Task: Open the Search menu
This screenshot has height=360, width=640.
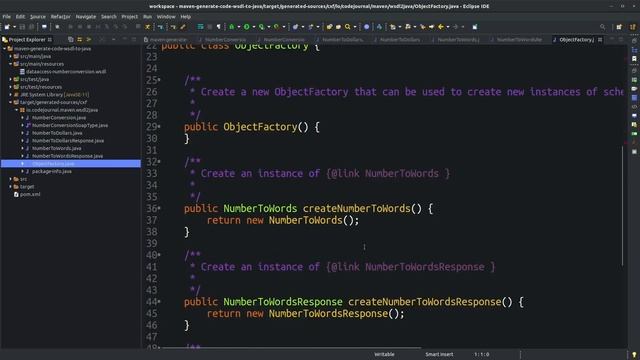Action: coord(109,17)
